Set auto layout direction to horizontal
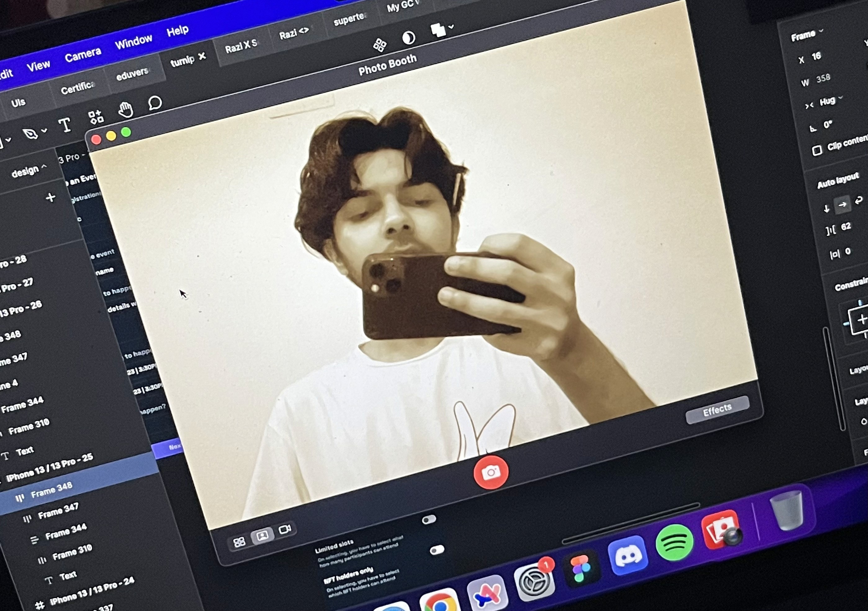 [842, 205]
